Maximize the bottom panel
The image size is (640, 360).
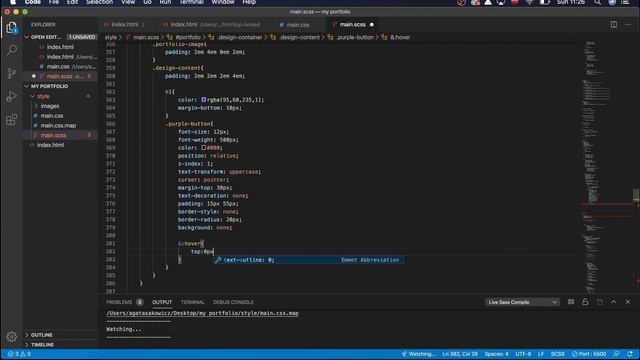613,302
